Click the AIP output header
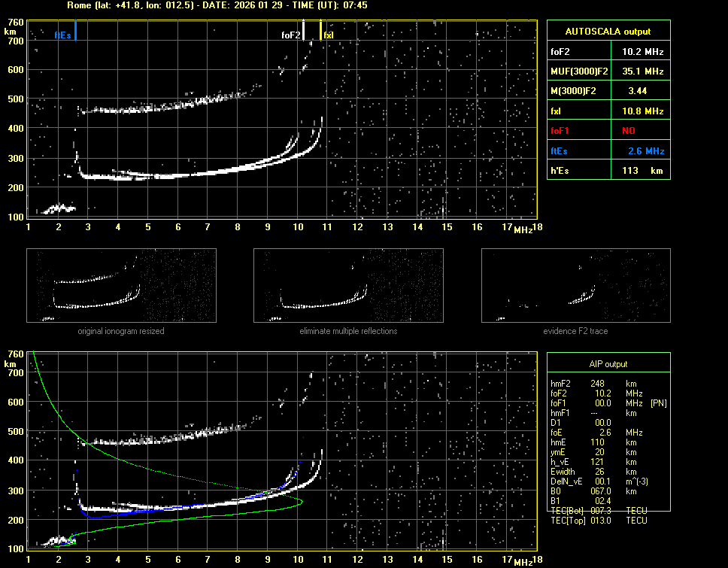The width and height of the screenshot is (728, 568). [608, 363]
